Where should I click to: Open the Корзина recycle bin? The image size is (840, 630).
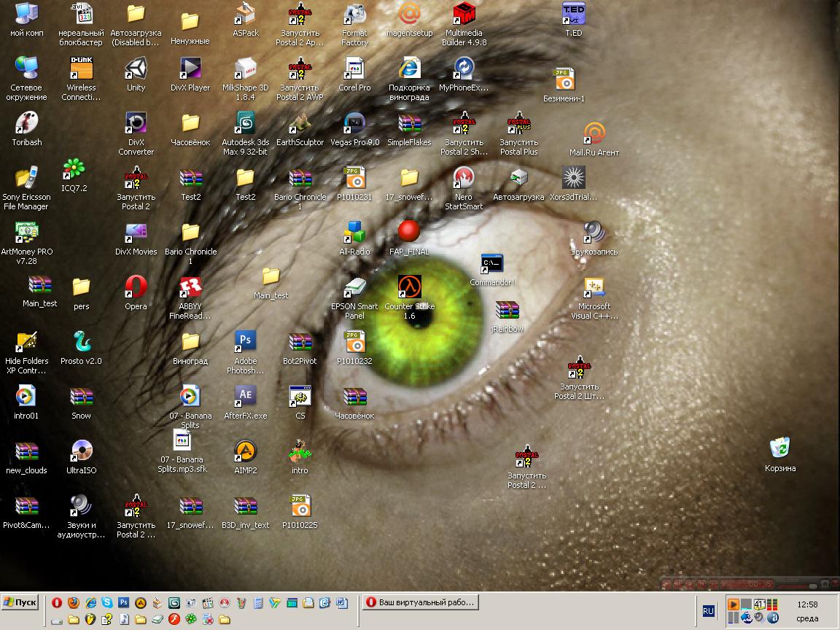pyautogui.click(x=780, y=449)
